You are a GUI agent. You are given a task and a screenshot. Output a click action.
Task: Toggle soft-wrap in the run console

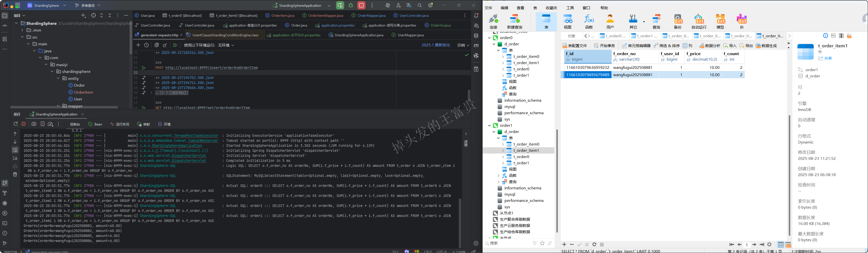[x=15, y=150]
